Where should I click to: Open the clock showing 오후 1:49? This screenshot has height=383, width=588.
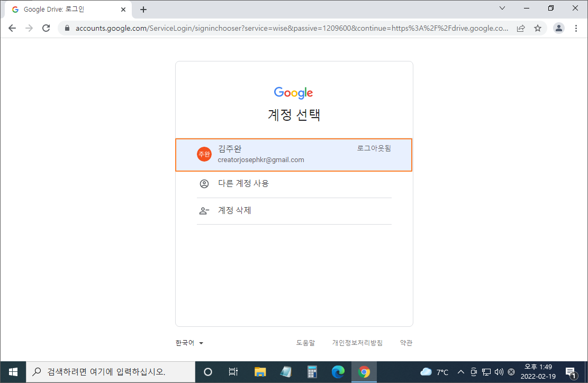coord(538,372)
